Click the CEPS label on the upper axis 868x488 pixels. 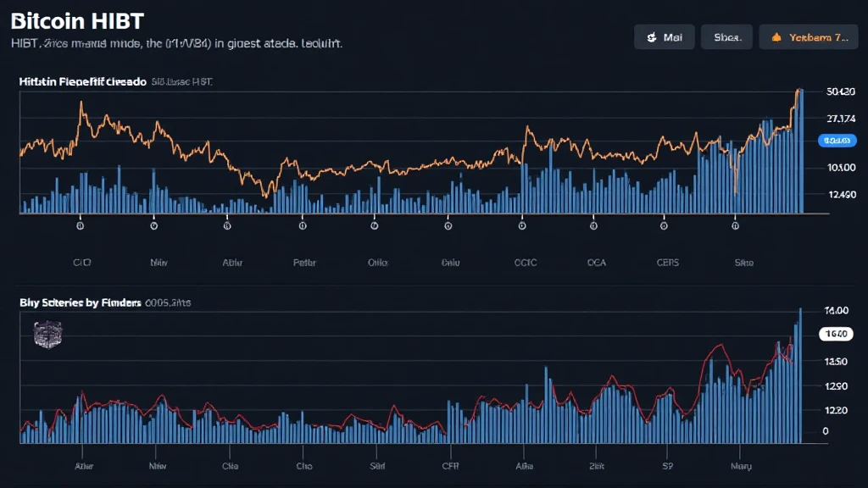tap(668, 263)
